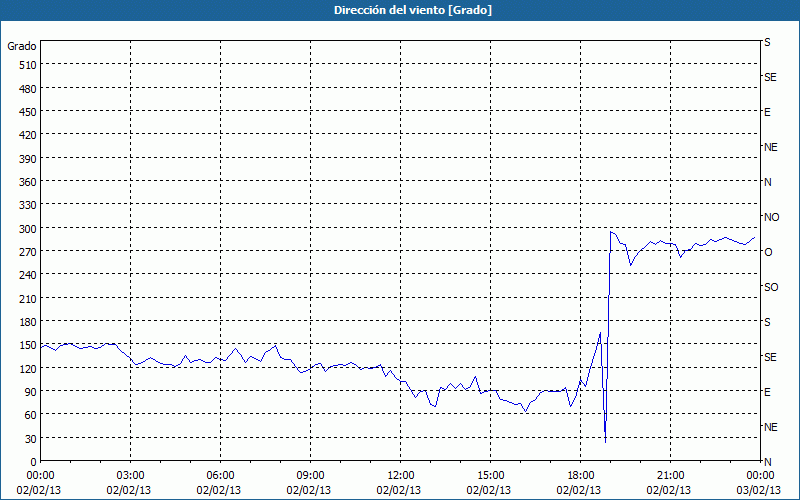Click the 150 degree axis label

click(x=28, y=345)
